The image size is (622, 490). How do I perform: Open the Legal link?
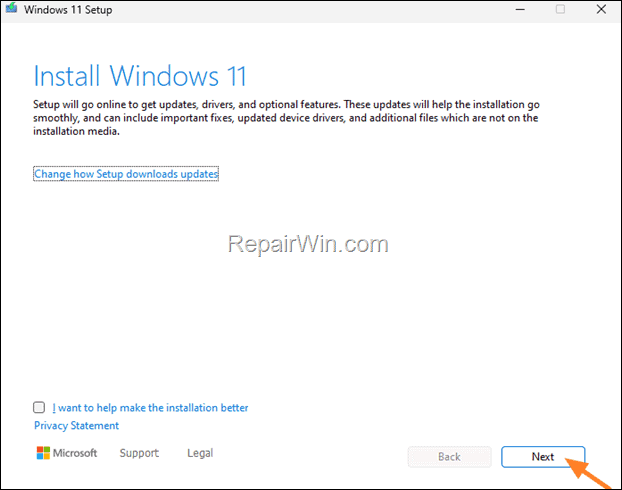pos(200,453)
